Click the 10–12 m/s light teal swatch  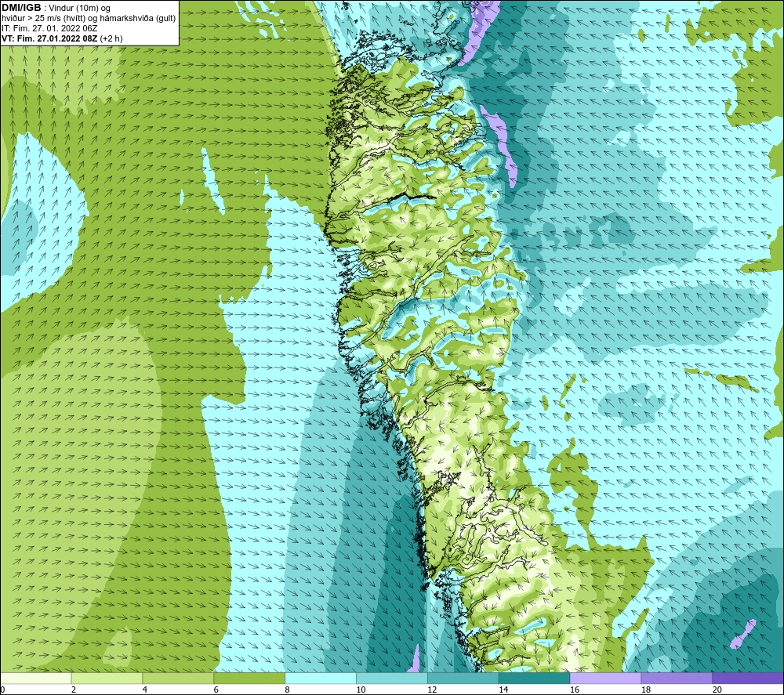(x=391, y=679)
